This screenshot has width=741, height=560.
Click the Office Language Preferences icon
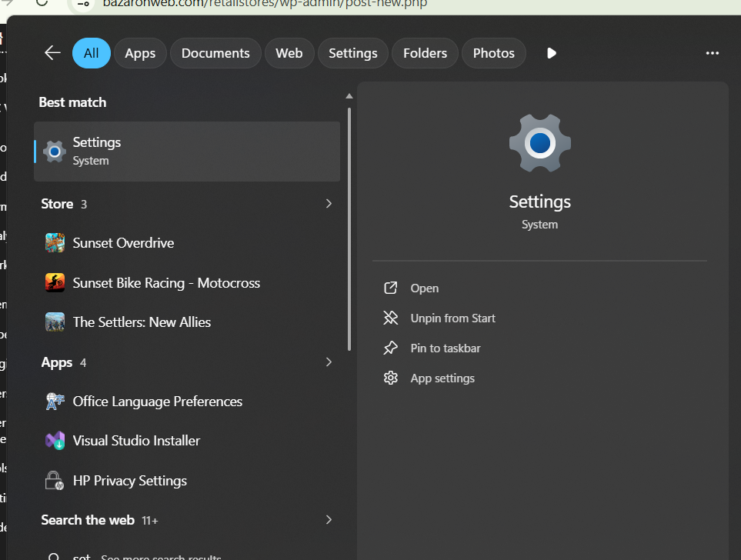(55, 402)
